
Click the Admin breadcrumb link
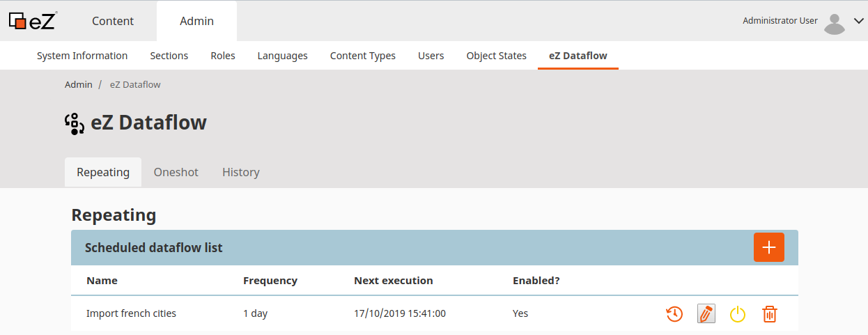(x=79, y=84)
